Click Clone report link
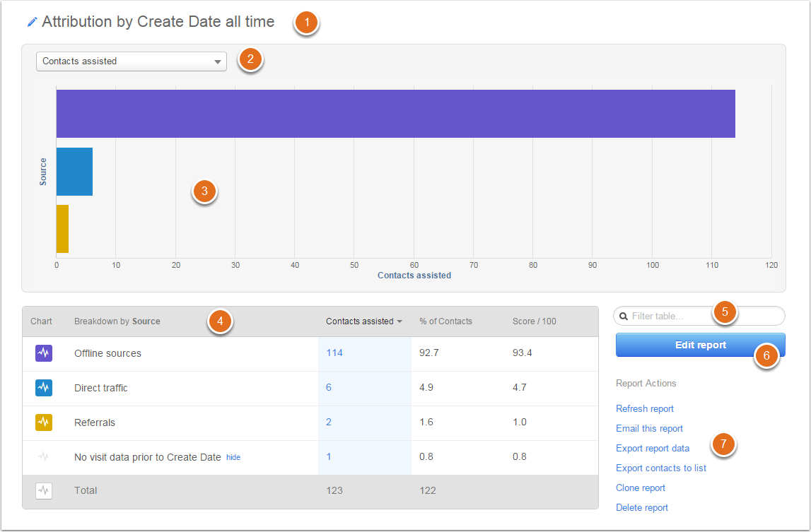This screenshot has height=532, width=811. pos(641,487)
